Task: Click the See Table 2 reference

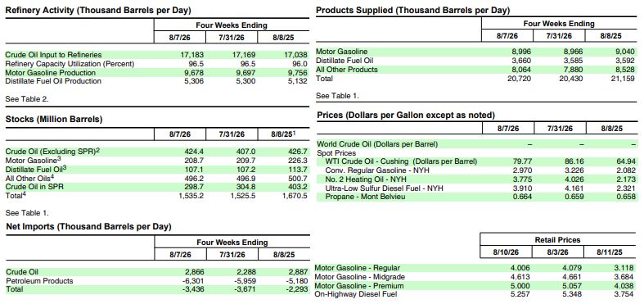Action: click(27, 98)
